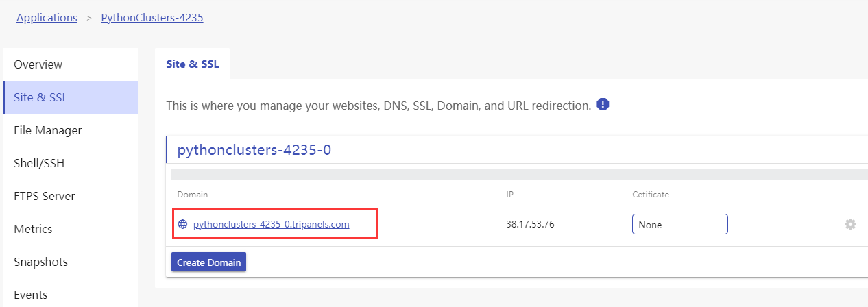This screenshot has height=307, width=868.
Task: Open Overview in the sidebar
Action: [x=38, y=64]
